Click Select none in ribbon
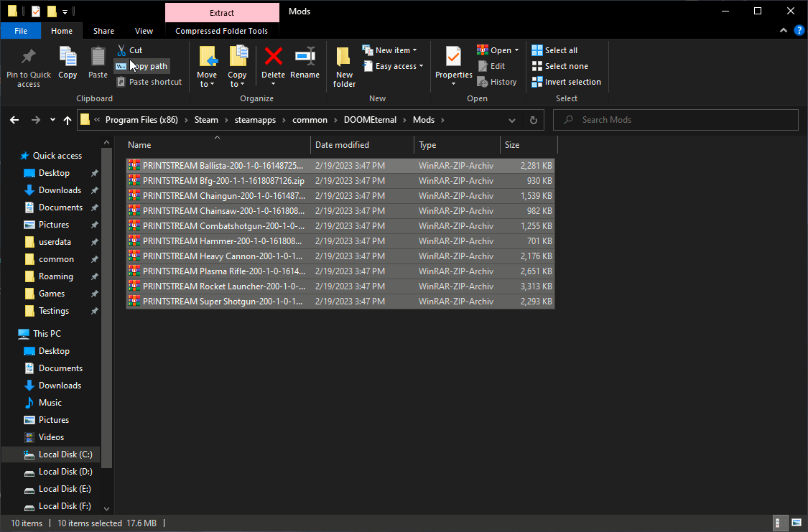808x532 pixels. (560, 66)
